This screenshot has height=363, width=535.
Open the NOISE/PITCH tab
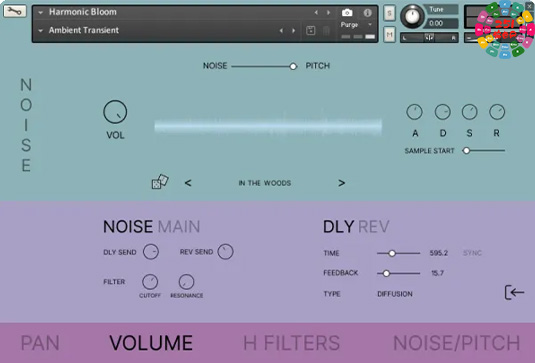point(457,343)
